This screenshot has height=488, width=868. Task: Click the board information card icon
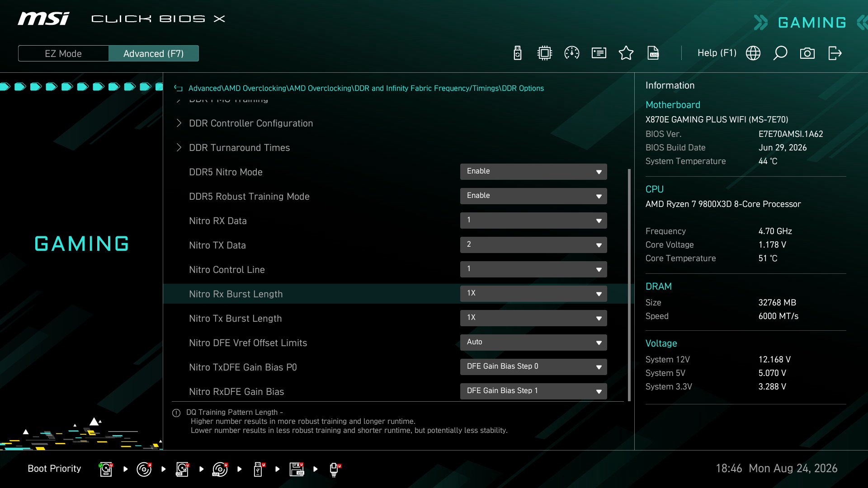point(599,53)
